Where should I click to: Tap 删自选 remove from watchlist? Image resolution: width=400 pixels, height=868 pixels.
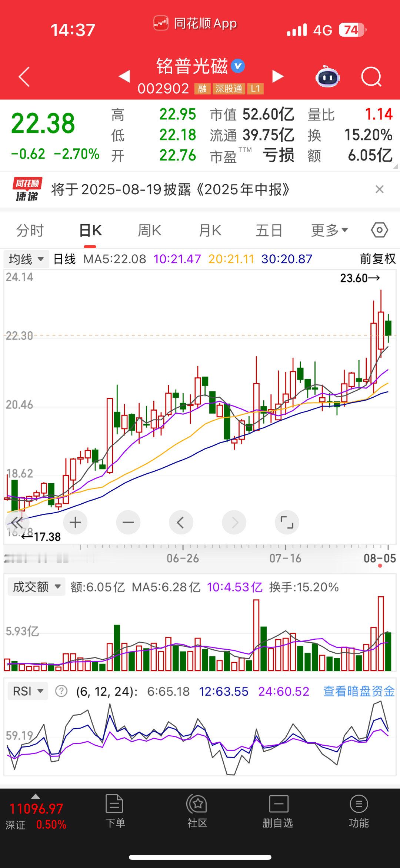(x=278, y=812)
